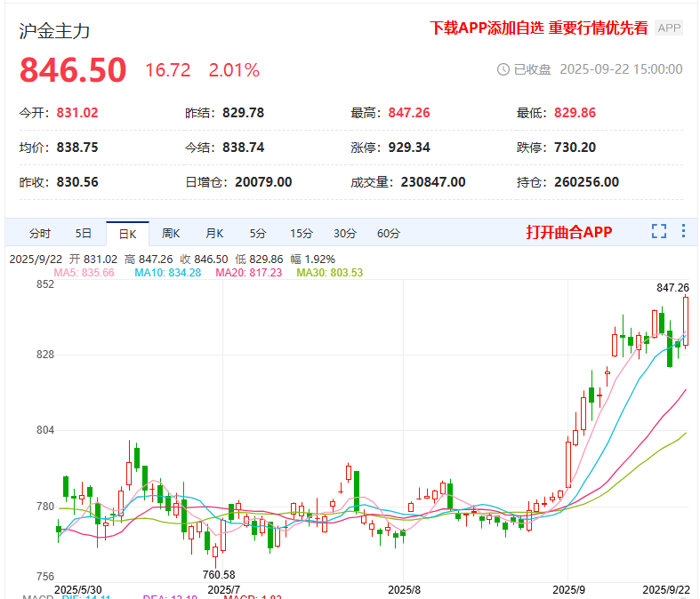The height and width of the screenshot is (599, 700).
Task: Select the 周K tab
Action: point(171,233)
